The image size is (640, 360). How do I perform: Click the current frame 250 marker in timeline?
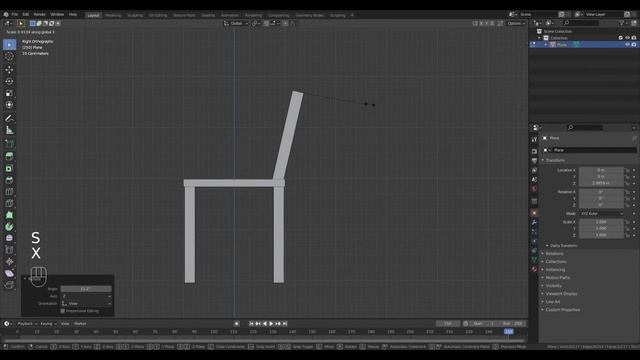point(509,332)
